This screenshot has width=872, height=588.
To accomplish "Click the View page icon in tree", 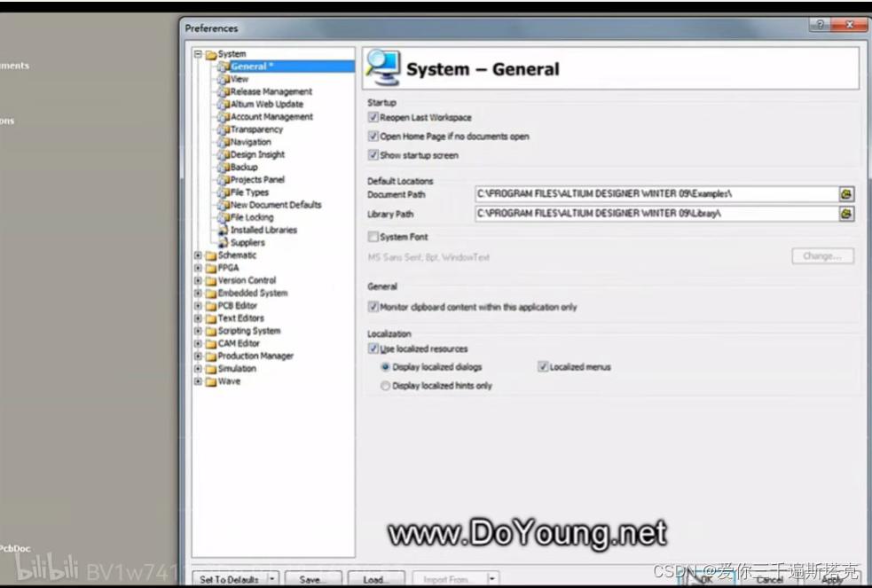I will (x=224, y=80).
